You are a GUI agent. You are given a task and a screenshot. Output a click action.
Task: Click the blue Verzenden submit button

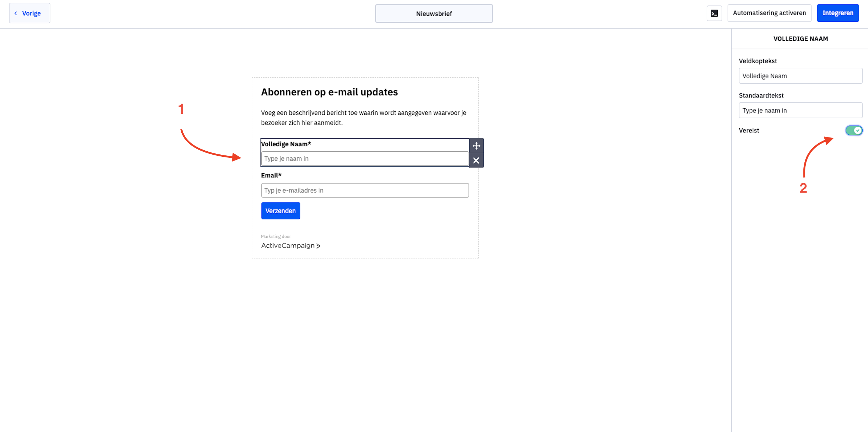[280, 211]
